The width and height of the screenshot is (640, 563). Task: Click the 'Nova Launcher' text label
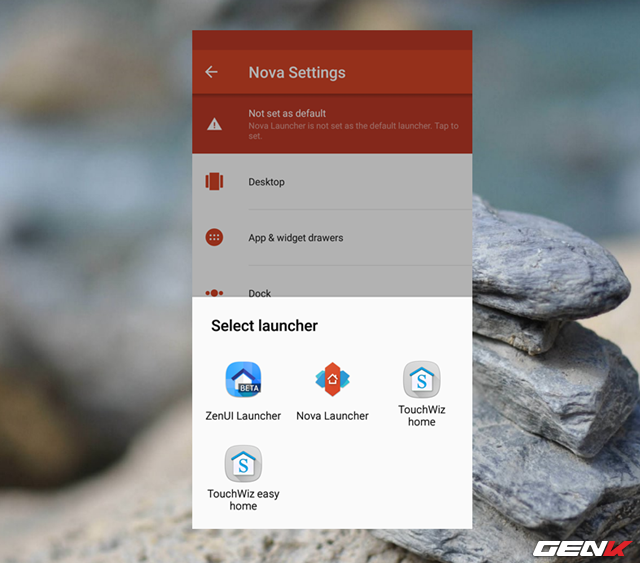pos(332,416)
